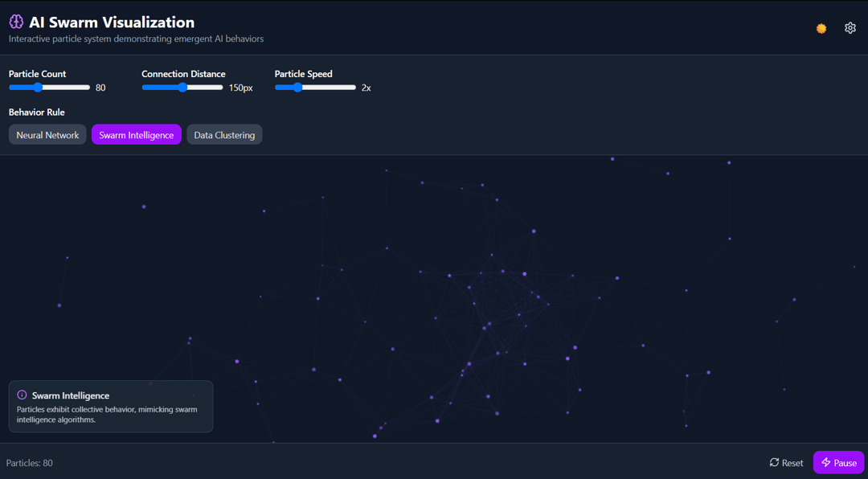Screen dimensions: 868x479
Task: Click the Swarm Intelligence info card heading
Action: tap(70, 395)
